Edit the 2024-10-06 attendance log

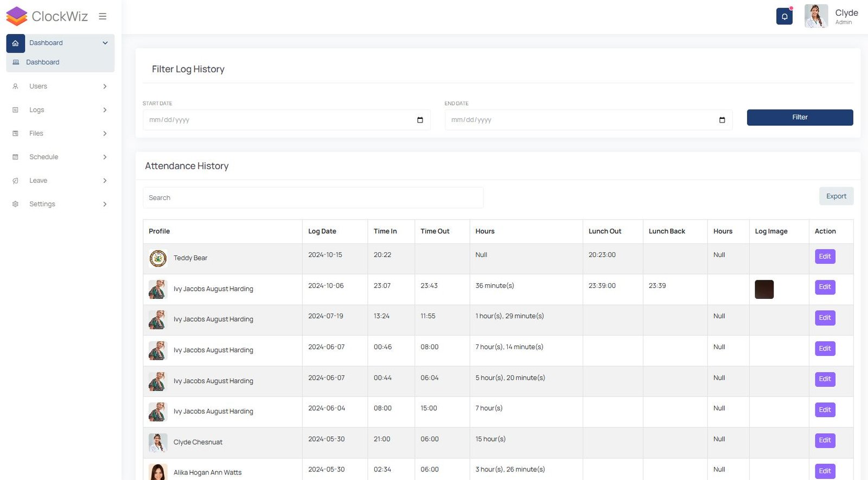pos(825,287)
